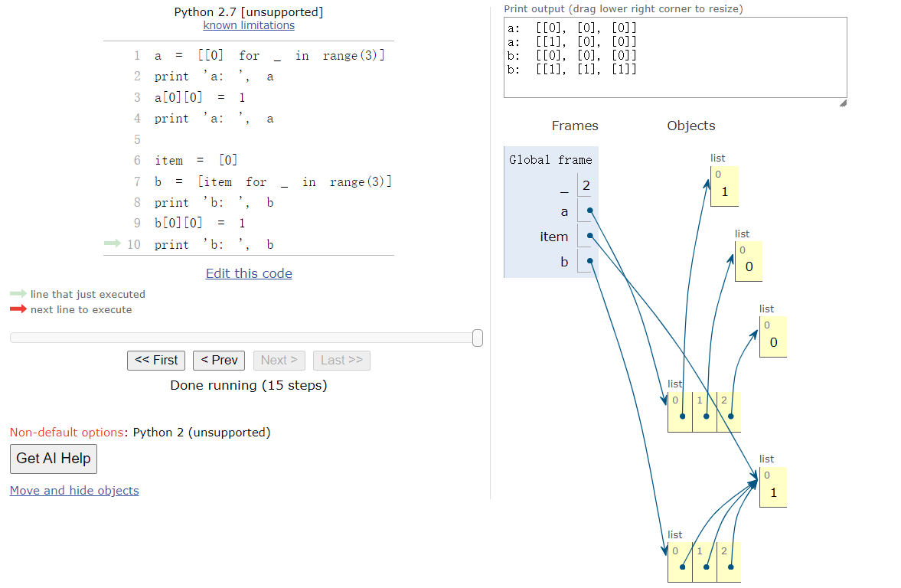Click the Get AI Help button
Image resolution: width=901 pixels, height=588 pixels.
point(54,459)
